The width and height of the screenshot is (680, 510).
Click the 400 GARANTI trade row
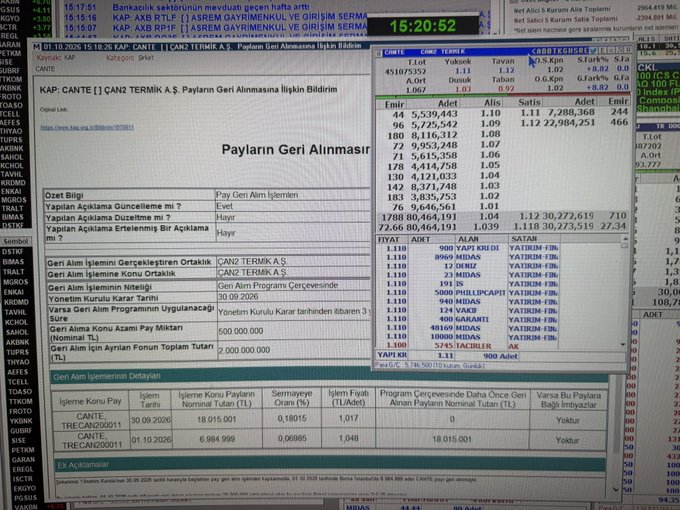(468, 319)
